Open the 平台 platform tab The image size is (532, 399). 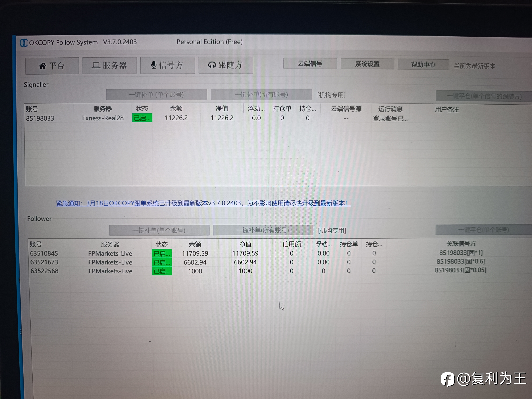coord(52,66)
